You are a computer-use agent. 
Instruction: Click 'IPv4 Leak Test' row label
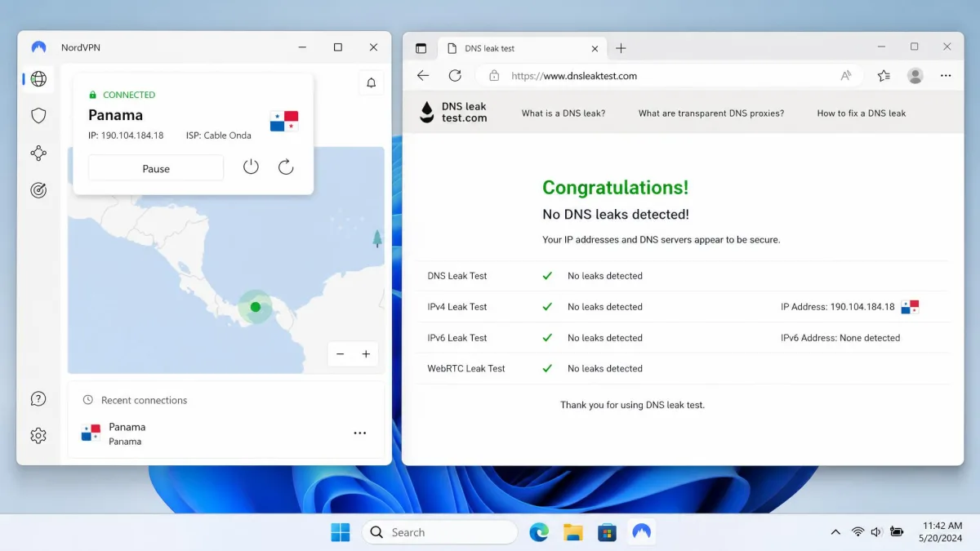[x=457, y=307]
